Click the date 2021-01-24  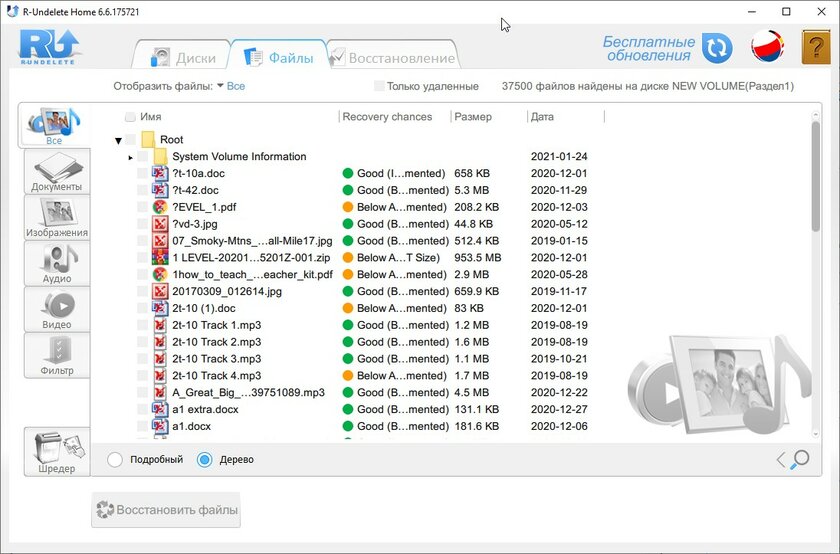click(559, 156)
